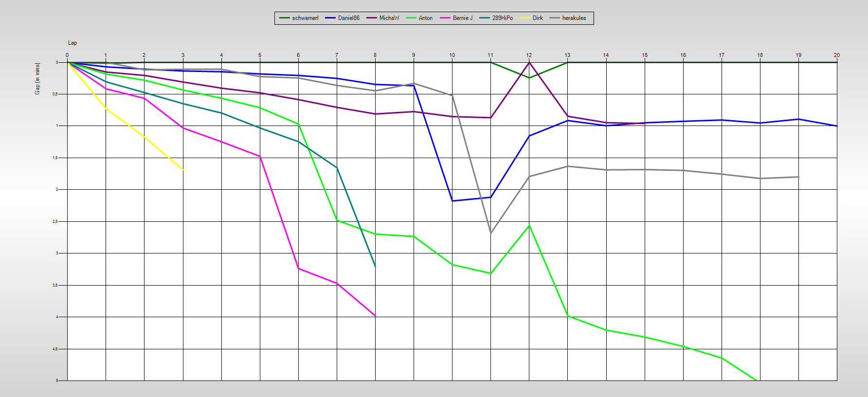Select the 289HiPo legend label
This screenshot has height=397, width=868.
[502, 18]
